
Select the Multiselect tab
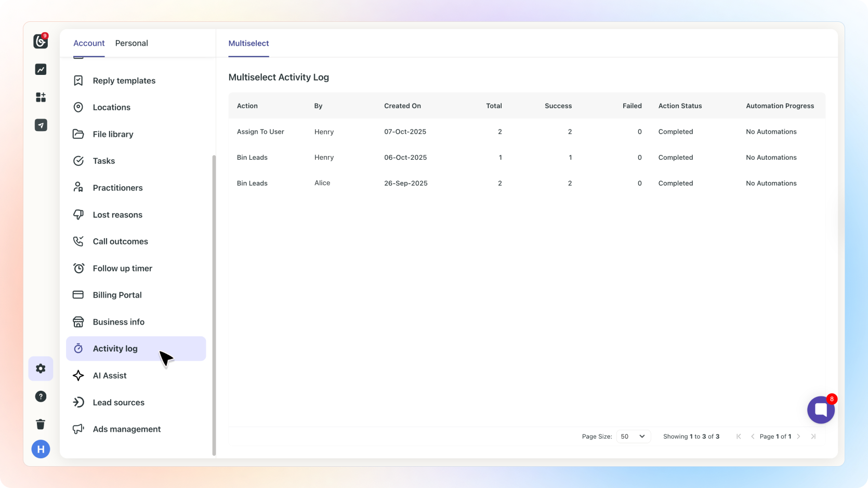[x=249, y=43]
